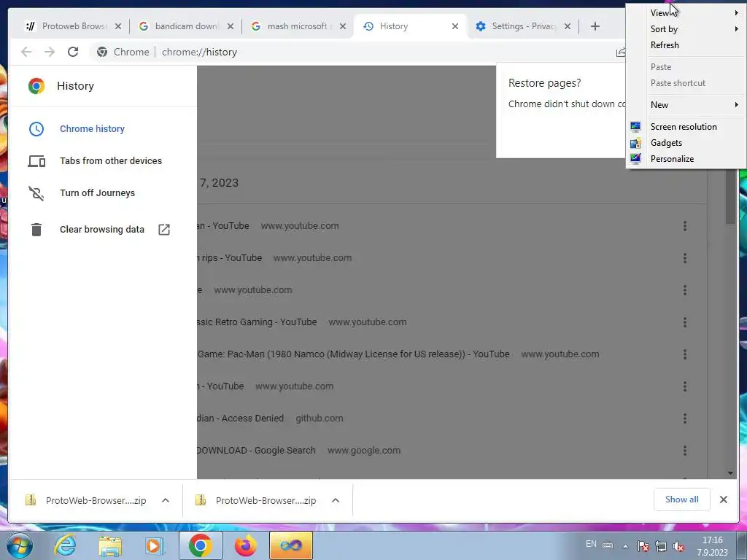This screenshot has height=560, width=747.
Task: Close the downloads bar with the X
Action: point(723,499)
